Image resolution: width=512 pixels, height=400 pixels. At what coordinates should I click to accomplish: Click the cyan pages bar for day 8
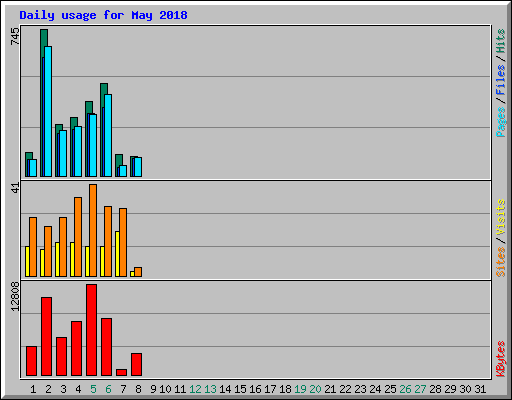138,167
